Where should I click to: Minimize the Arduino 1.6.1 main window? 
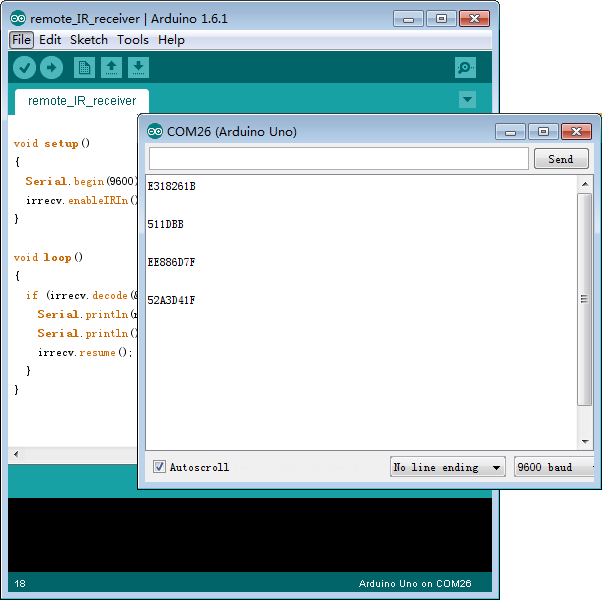coord(408,18)
